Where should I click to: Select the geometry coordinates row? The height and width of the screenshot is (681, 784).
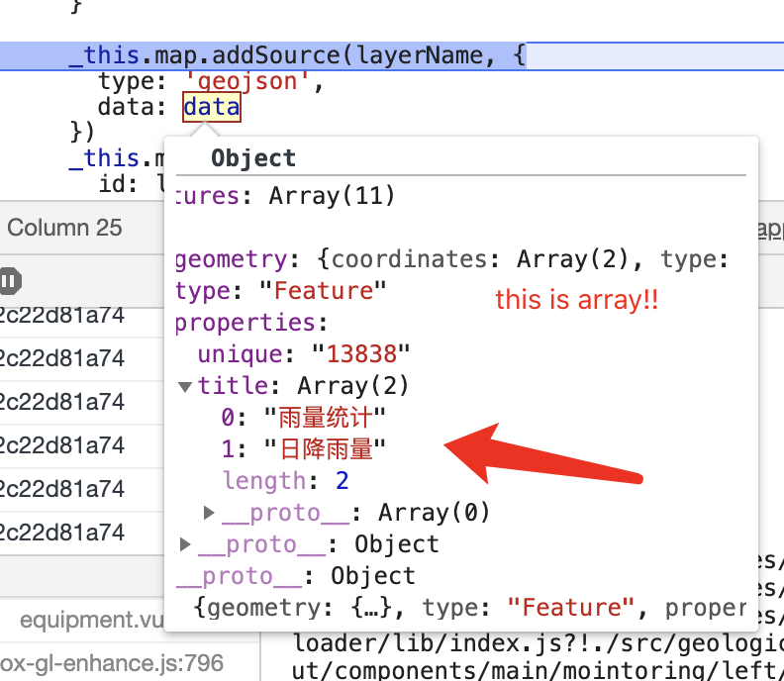[x=452, y=259]
